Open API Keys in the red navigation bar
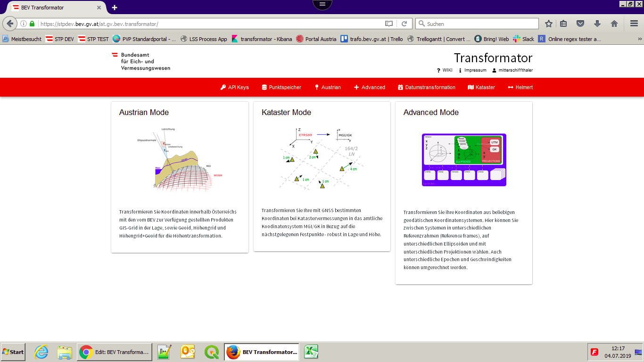The height and width of the screenshot is (362, 644). (x=234, y=87)
